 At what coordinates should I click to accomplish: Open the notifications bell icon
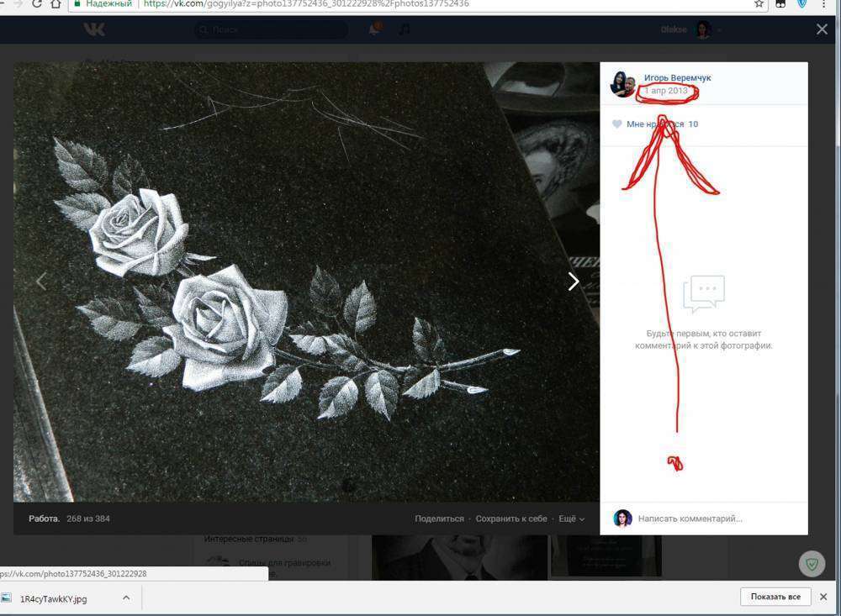click(x=374, y=29)
